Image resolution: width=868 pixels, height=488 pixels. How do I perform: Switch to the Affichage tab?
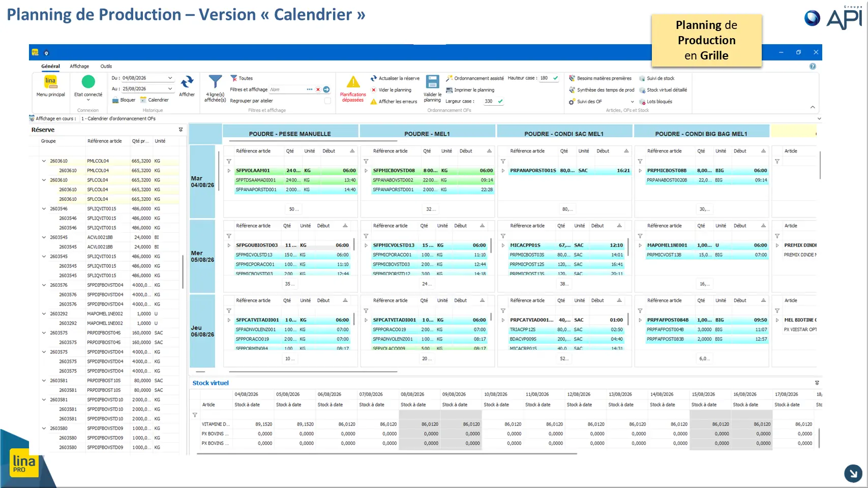pos(79,67)
